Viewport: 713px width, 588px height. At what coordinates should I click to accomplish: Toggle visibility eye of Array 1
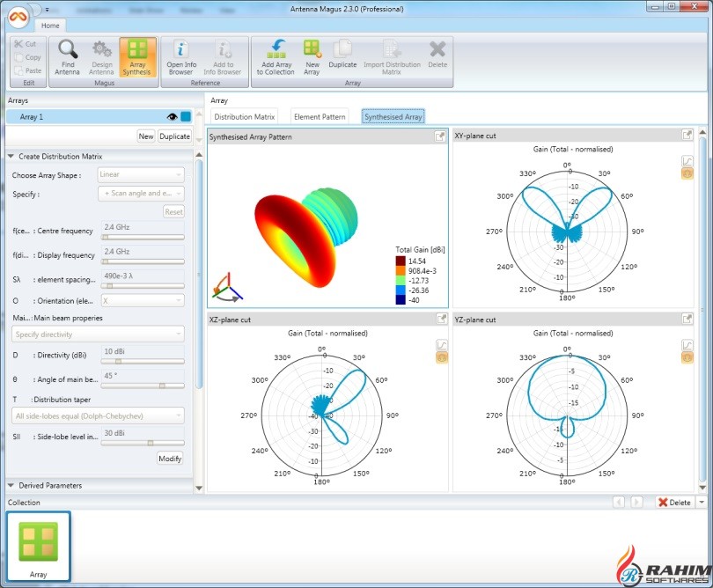[x=172, y=117]
